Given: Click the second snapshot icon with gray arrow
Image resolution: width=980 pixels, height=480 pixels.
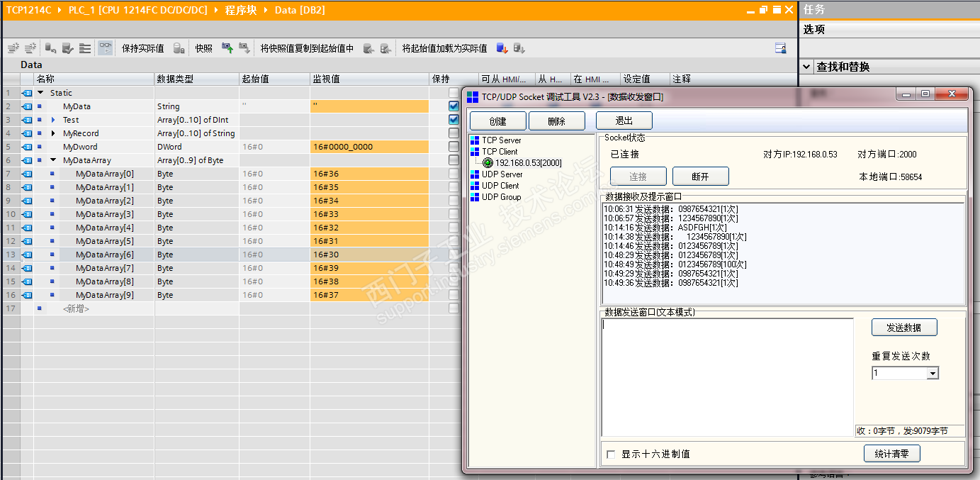Looking at the screenshot, I should [x=244, y=48].
